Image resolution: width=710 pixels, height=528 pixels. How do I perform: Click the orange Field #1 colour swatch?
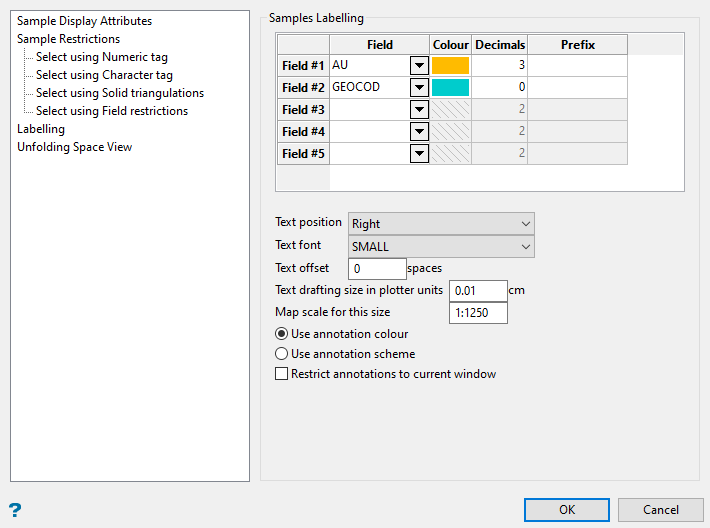tap(451, 66)
